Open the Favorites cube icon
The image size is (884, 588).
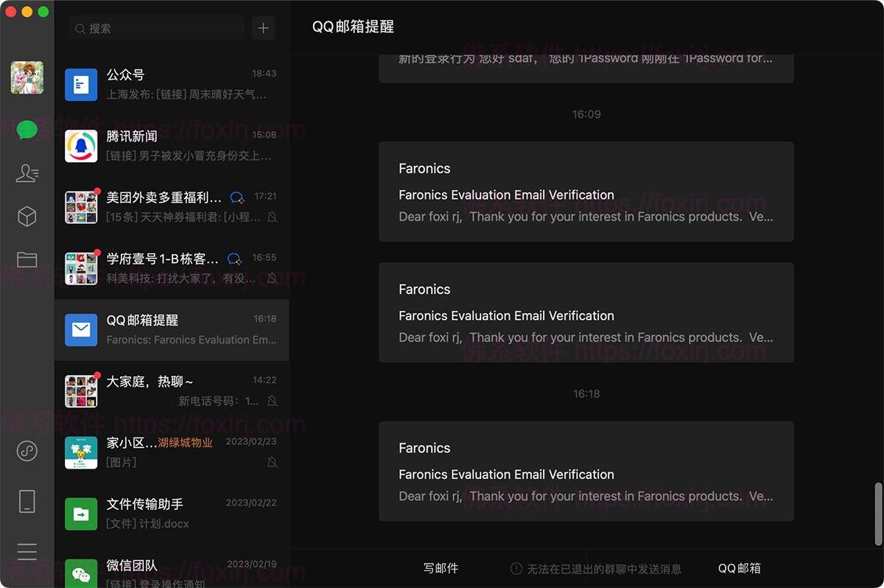pos(27,216)
